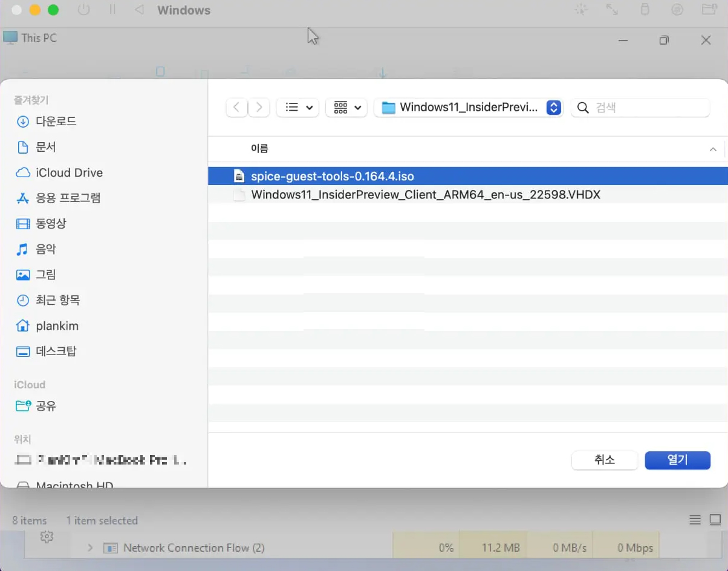
Task: Click inside the 검색 search field
Action: pos(640,108)
